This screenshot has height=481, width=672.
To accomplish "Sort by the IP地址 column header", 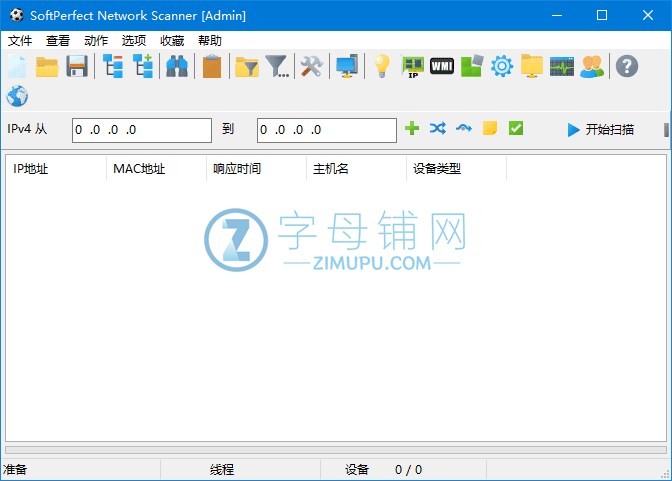I will (56, 169).
